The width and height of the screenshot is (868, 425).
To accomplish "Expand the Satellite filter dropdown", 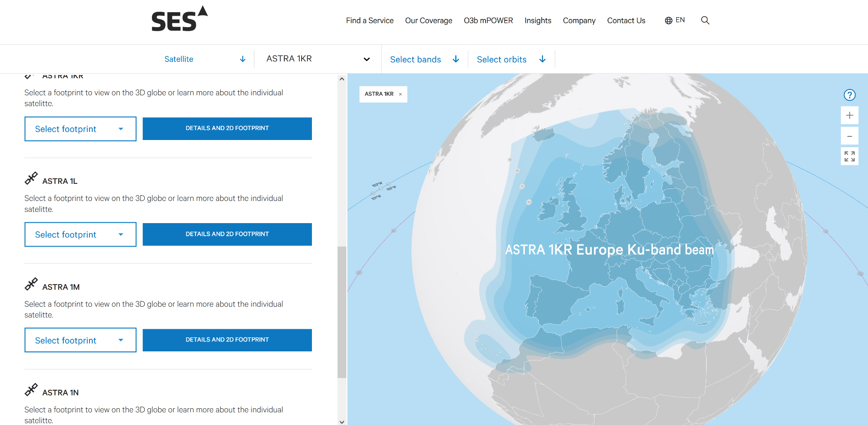I will 205,59.
